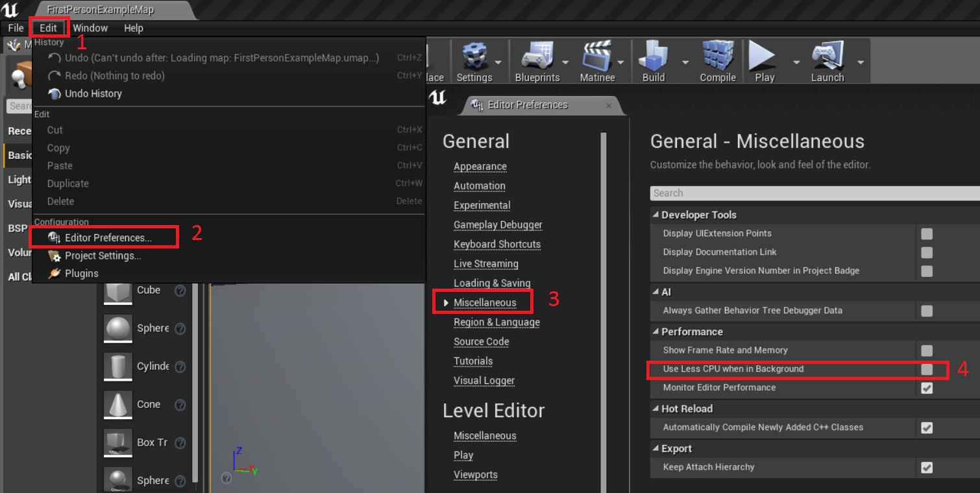Open help for the Cylinder item
The height and width of the screenshot is (493, 980).
point(180,367)
